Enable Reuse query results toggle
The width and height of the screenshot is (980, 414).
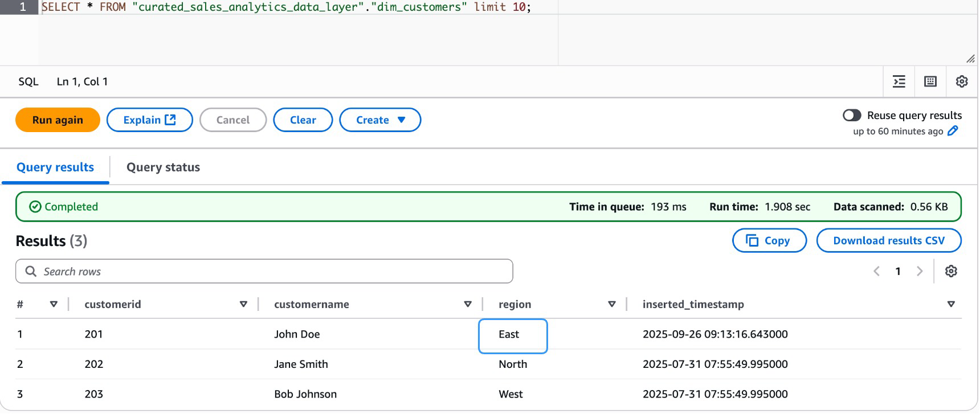pyautogui.click(x=852, y=116)
